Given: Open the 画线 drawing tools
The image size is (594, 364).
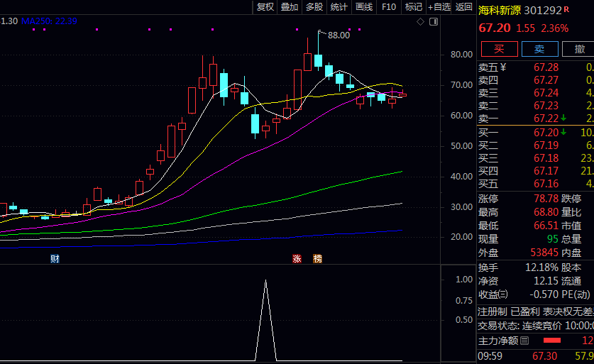Looking at the screenshot, I should click(364, 7).
